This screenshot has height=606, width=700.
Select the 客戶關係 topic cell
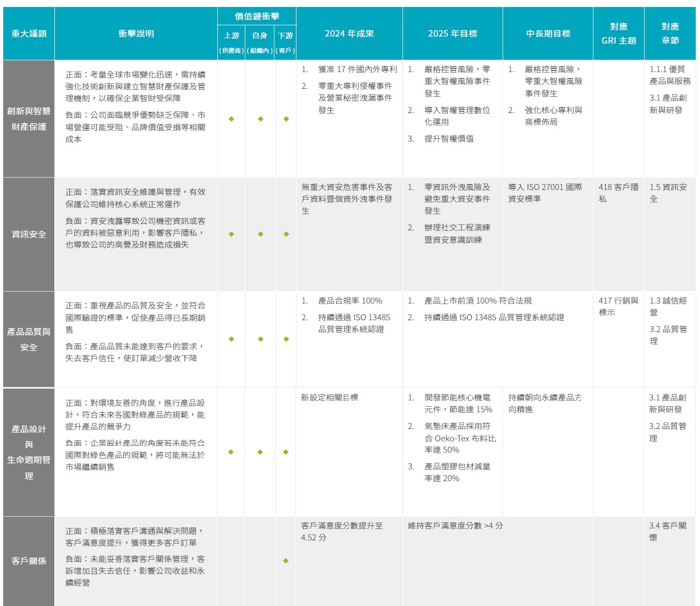coord(29,561)
